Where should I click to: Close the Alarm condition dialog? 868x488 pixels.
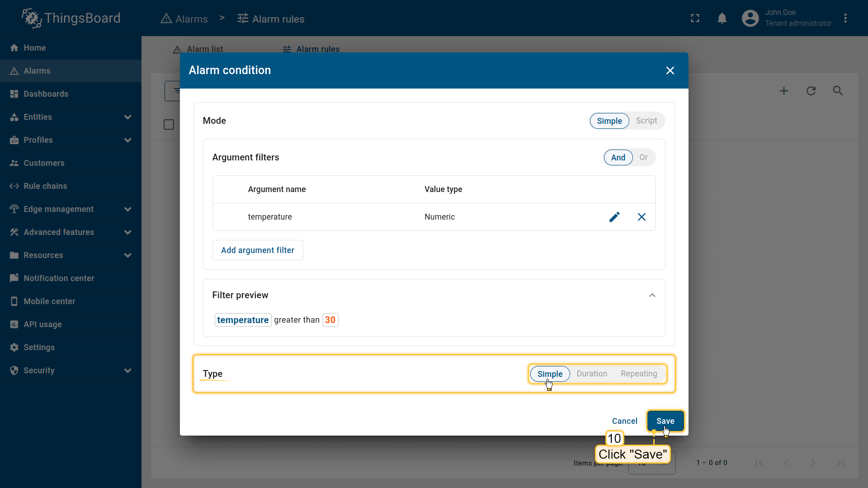(x=670, y=70)
